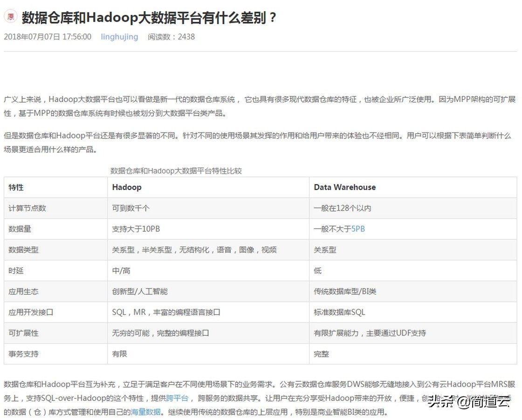Click the 计算节点数 row label
The image size is (522, 420).
coord(27,208)
